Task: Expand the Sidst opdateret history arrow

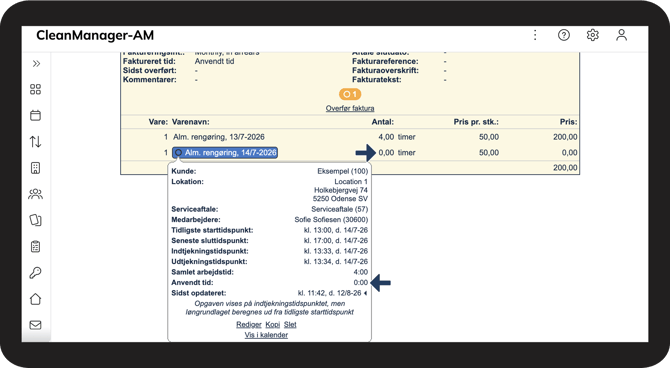Action: tap(366, 293)
